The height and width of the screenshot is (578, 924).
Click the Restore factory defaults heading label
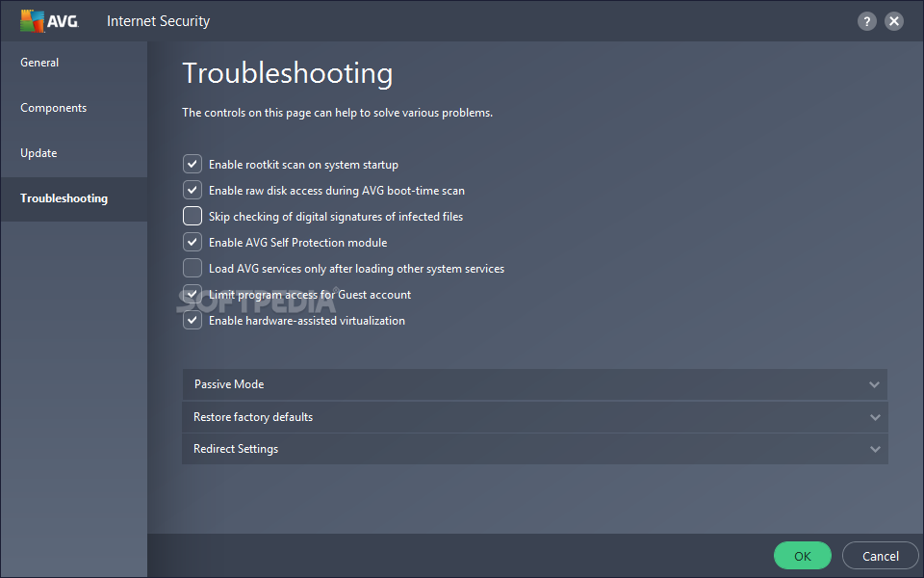coord(253,417)
